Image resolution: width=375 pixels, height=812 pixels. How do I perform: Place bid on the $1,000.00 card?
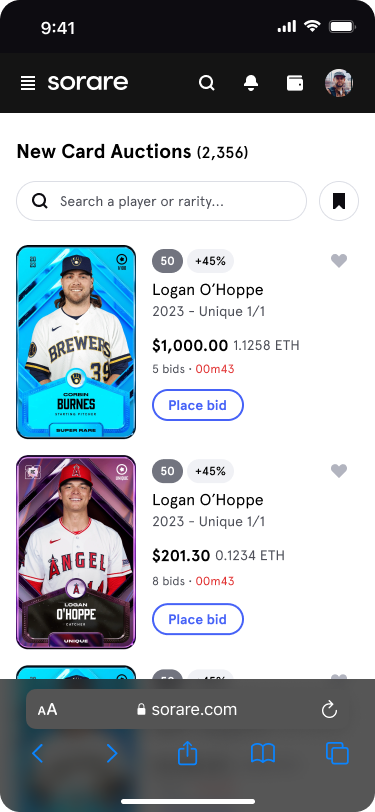[198, 405]
